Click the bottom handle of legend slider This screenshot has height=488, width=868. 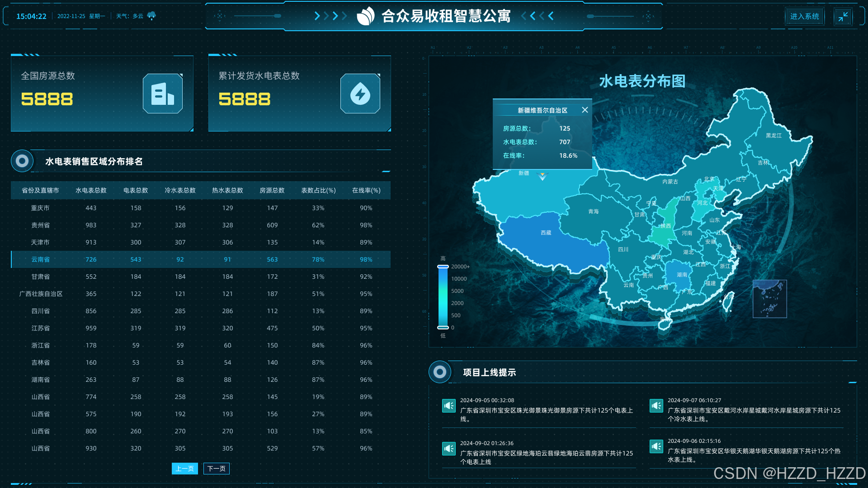pyautogui.click(x=443, y=328)
